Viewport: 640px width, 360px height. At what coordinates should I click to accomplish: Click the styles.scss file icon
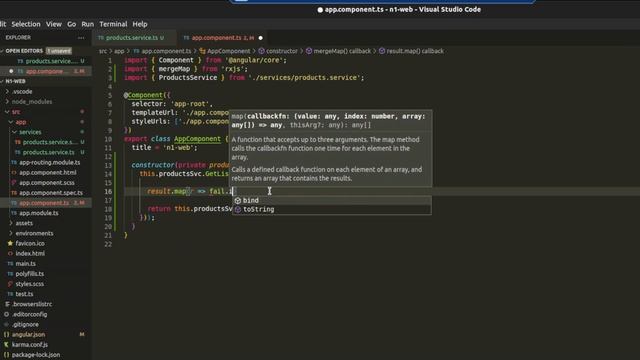(x=10, y=284)
